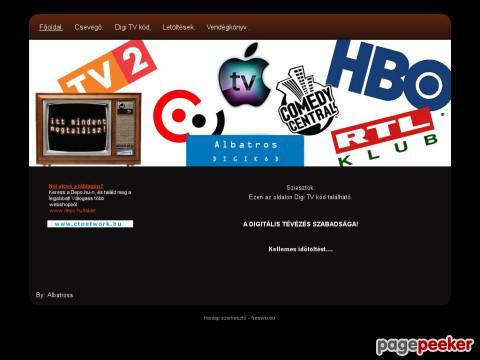Open the orange ad headline link
This screenshot has height=360, width=480.
[x=76, y=186]
